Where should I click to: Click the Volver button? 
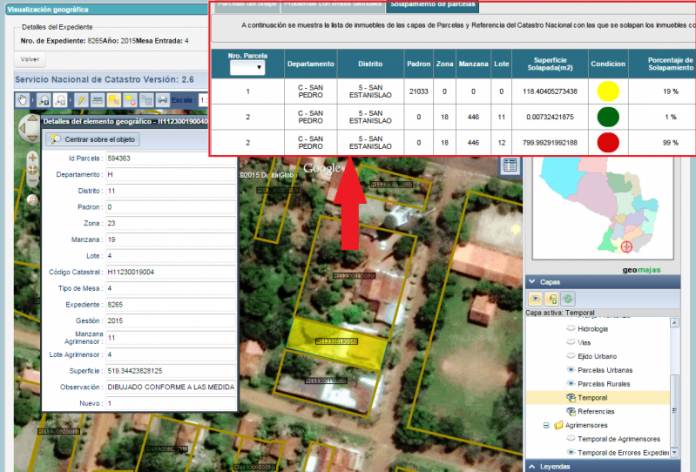click(x=30, y=60)
